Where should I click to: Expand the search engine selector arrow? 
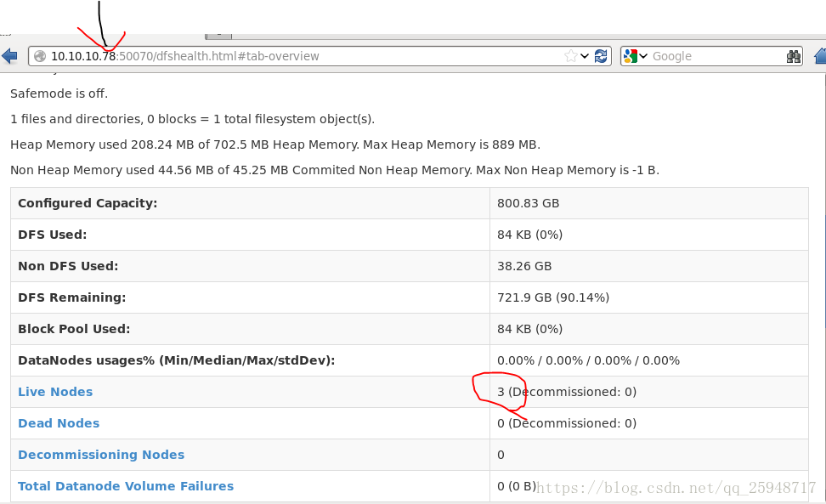click(x=644, y=56)
